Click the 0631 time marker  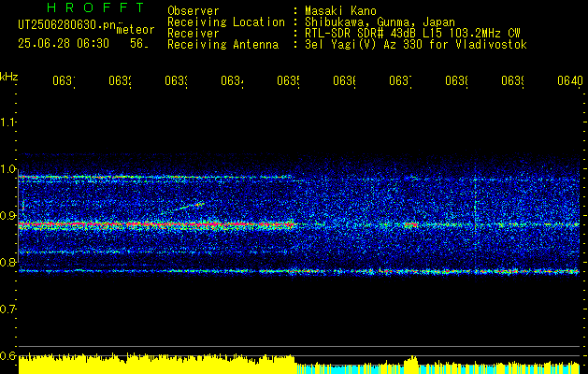click(x=64, y=81)
